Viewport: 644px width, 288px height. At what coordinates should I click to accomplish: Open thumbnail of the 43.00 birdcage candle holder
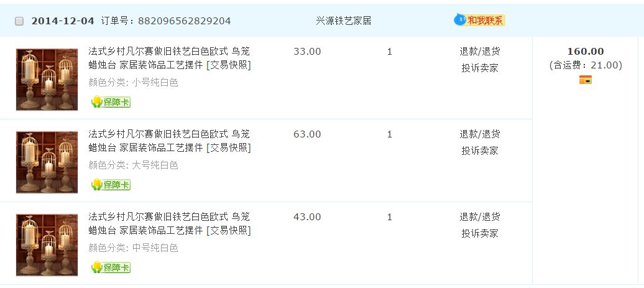pos(47,244)
